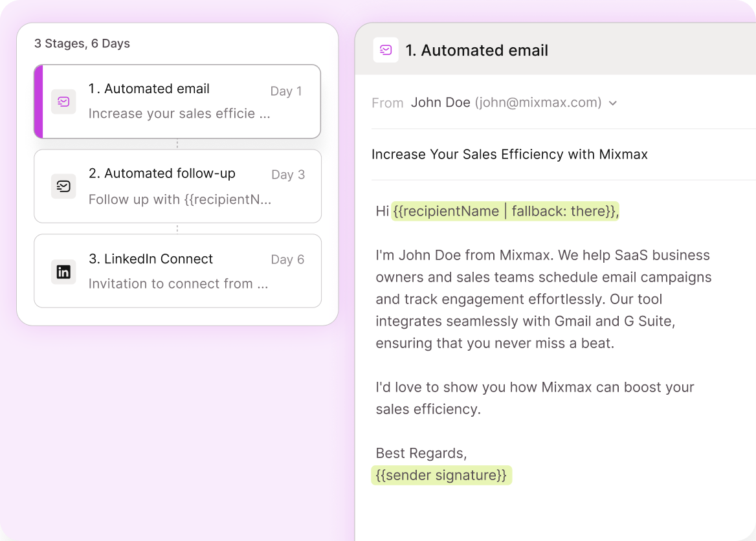The width and height of the screenshot is (756, 541).
Task: Click the 'Invitation to connect from' preview text
Action: 178,283
